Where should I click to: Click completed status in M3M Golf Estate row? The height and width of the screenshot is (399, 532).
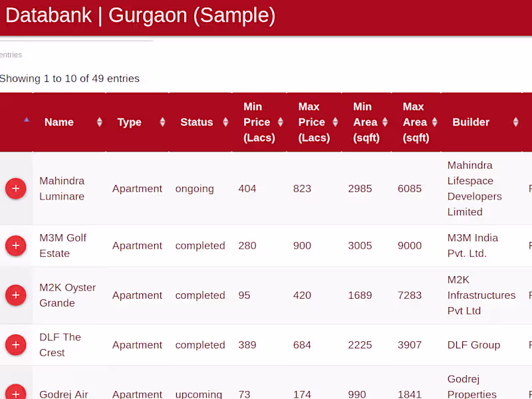200,245
